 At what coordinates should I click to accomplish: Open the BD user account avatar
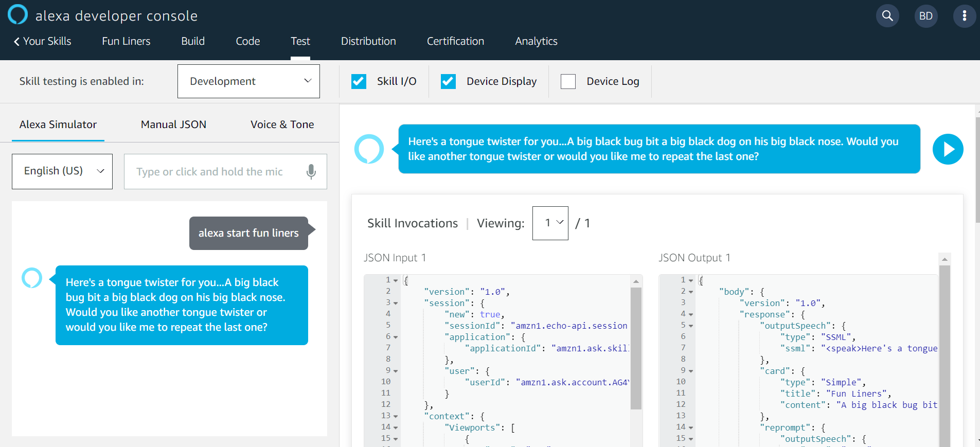tap(925, 16)
